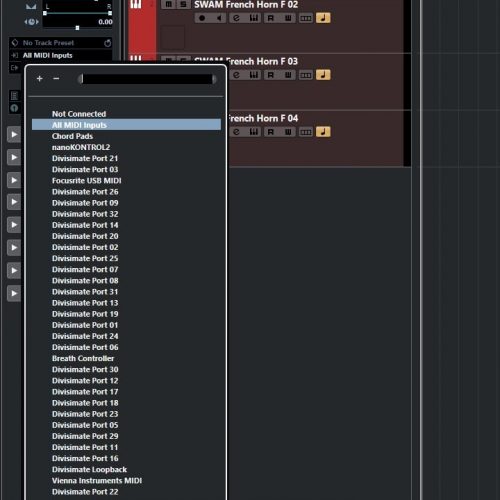Viewport: 500px width, 500px height.
Task: Open edit instrument on French Horn F 03
Action: click(254, 75)
